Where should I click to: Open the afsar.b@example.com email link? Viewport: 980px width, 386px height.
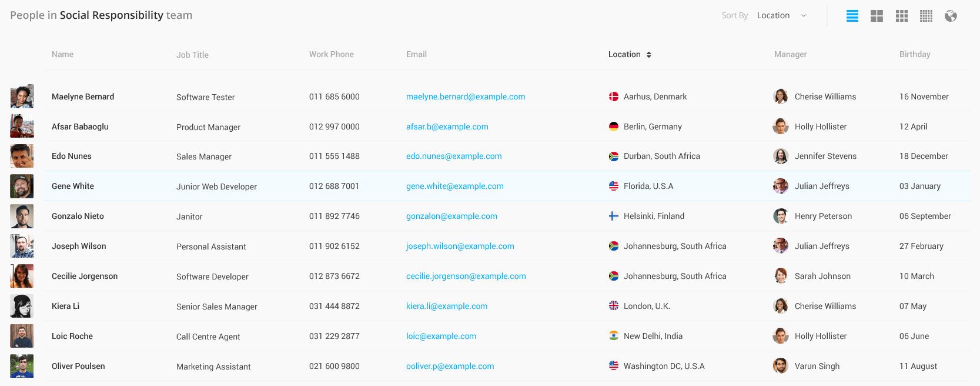pos(447,127)
